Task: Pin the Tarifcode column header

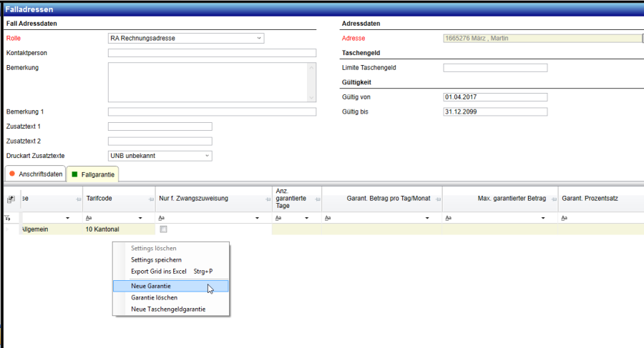Action: pos(150,199)
